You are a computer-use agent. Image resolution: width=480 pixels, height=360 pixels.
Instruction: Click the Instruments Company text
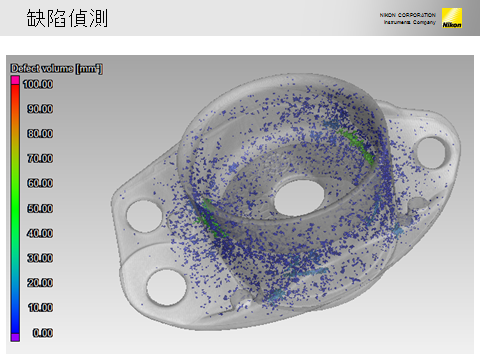[x=410, y=22]
